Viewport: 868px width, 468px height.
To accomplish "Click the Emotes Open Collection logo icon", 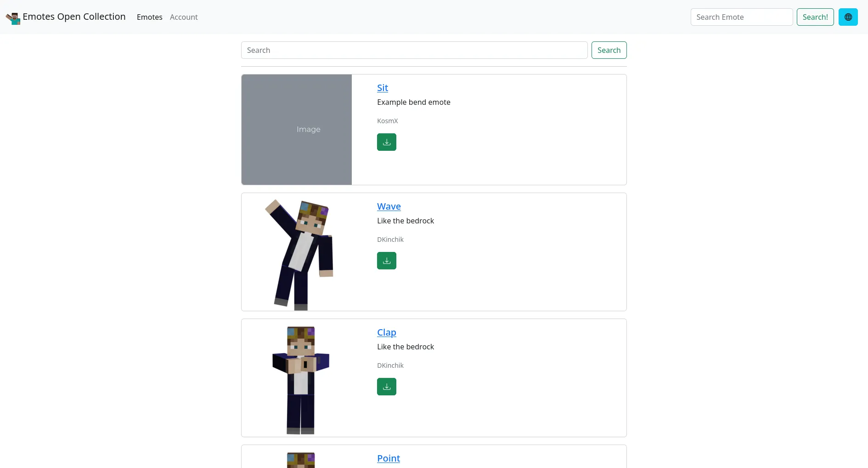I will tap(13, 18).
